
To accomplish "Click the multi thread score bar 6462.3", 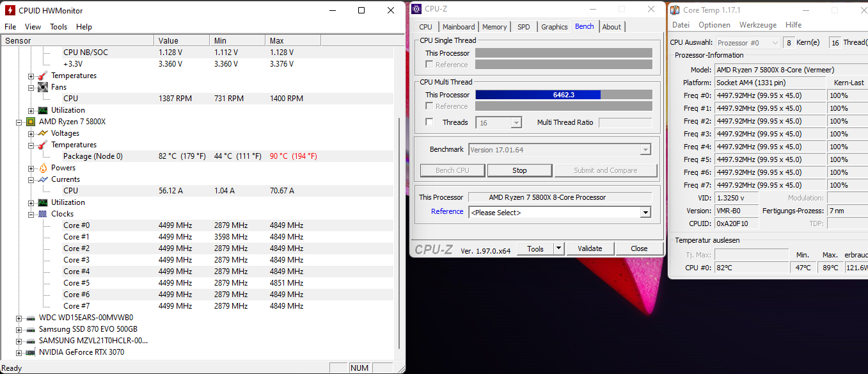I will coord(564,95).
